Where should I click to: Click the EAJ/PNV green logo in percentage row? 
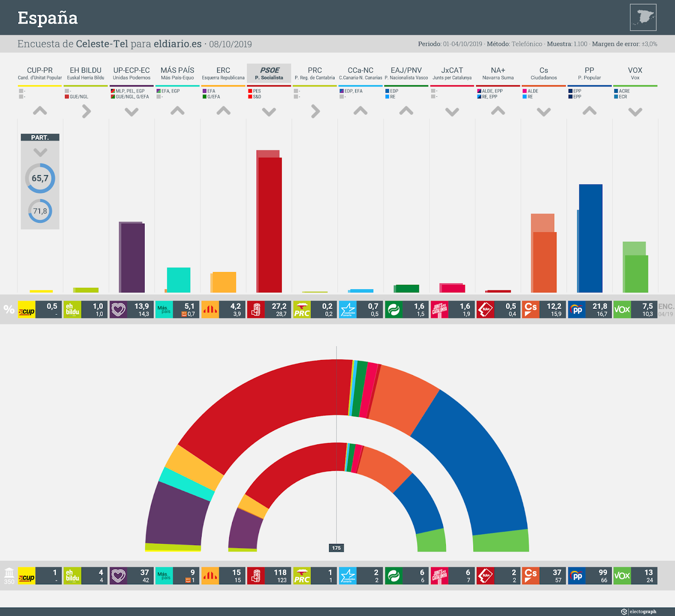[393, 310]
